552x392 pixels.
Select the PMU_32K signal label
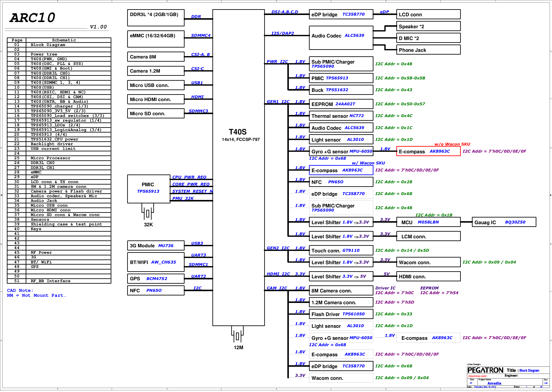[x=183, y=198]
